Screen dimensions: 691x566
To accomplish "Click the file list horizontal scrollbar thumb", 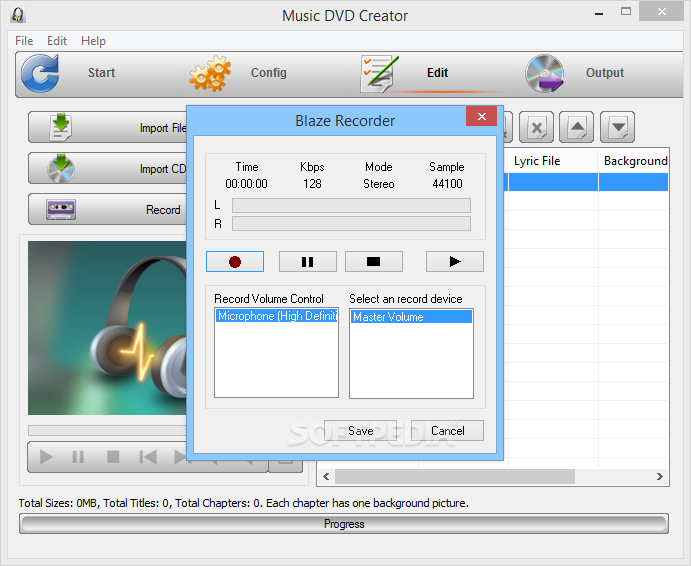I will [455, 477].
